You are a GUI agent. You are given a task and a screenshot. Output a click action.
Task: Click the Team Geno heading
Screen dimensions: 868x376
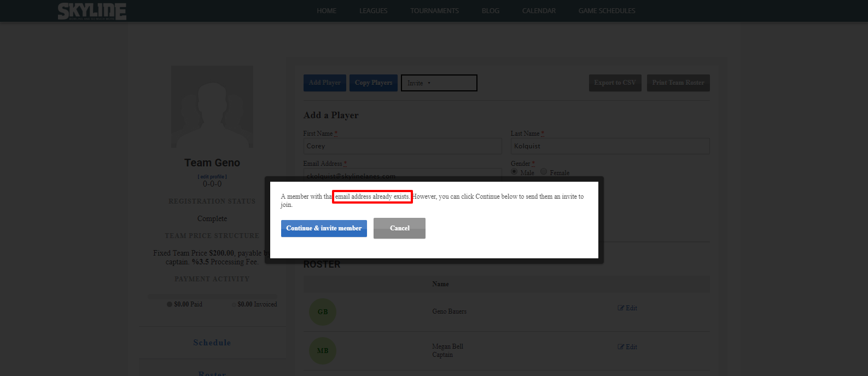point(212,163)
